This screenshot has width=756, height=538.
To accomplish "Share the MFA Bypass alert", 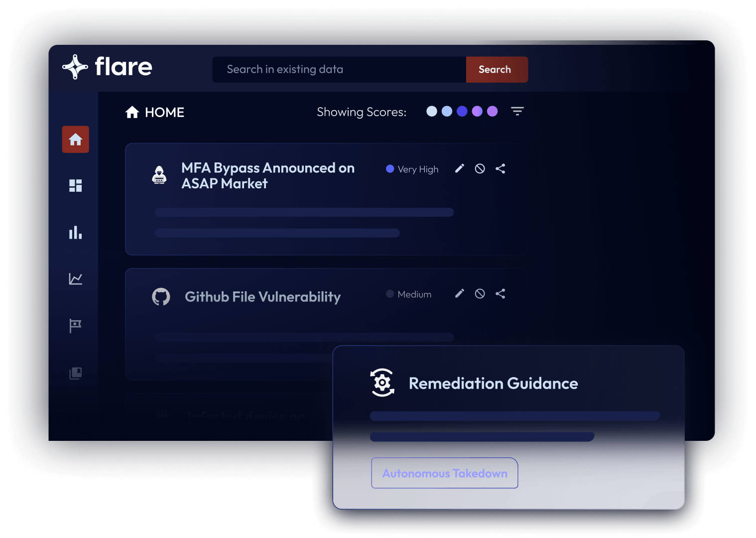I will coord(501,169).
